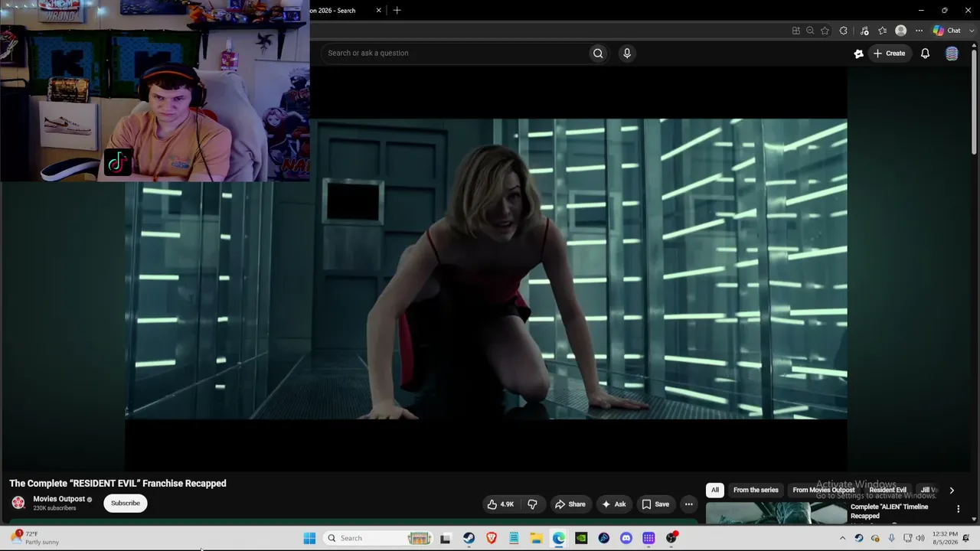Click the YouTube search input field
Image resolution: width=980 pixels, height=551 pixels.
(456, 53)
